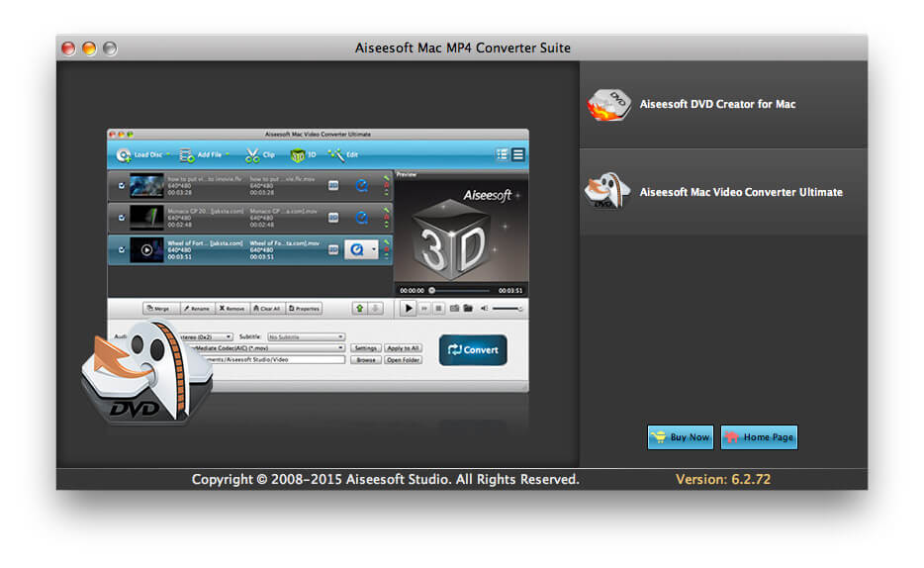Screen dimensions: 924x568
Task: Click the 3D badge on the 'how to put' row
Action: point(333,186)
